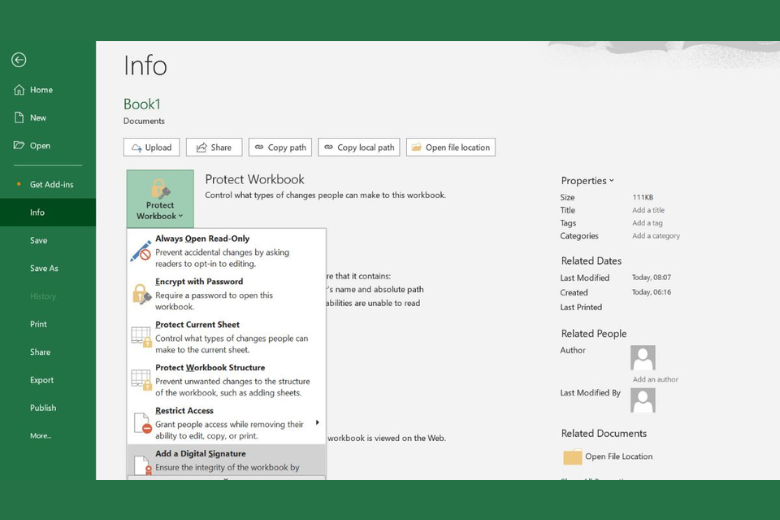The height and width of the screenshot is (520, 780).
Task: Click the Encrypt with Password lock icon
Action: click(x=141, y=294)
